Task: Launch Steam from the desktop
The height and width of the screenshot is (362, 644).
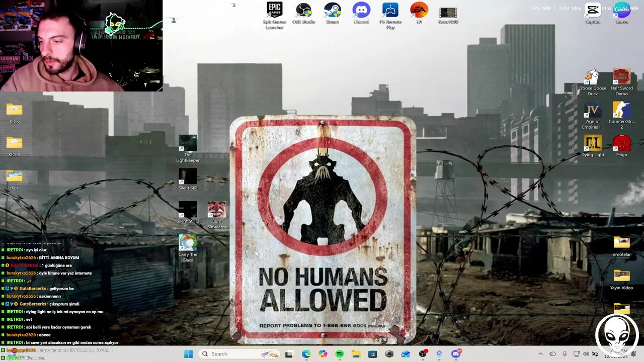Action: (x=333, y=14)
